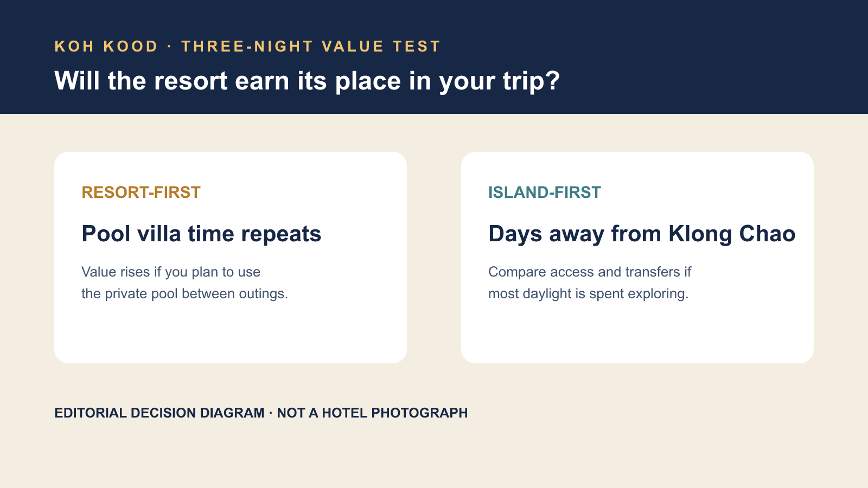The image size is (868, 488).
Task: Click the line 'most daylight is spent exploring.'
Action: click(589, 293)
